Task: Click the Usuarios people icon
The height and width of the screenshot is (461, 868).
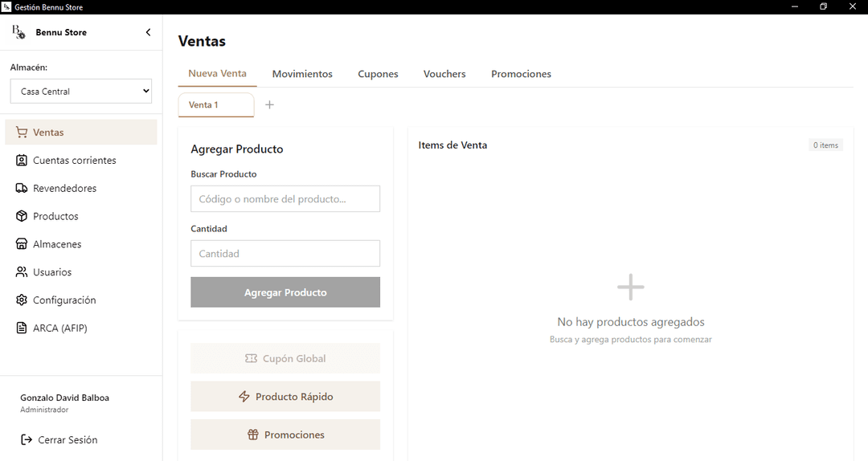Action: coord(22,272)
